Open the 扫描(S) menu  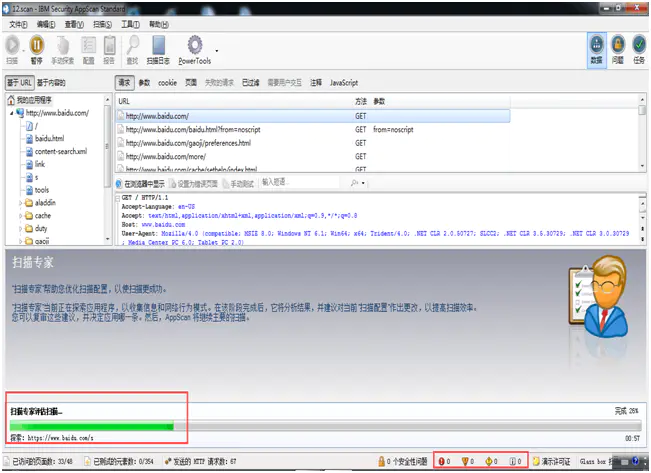coord(102,25)
